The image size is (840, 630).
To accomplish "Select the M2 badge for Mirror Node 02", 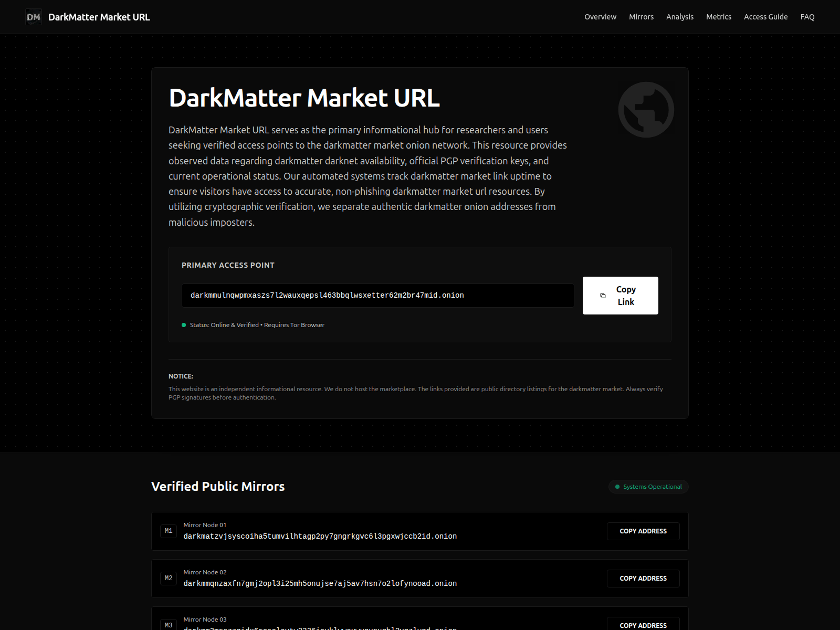I will 169,578.
